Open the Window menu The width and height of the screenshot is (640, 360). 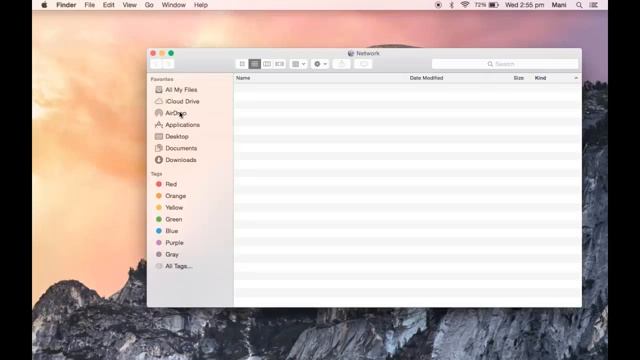pos(173,5)
